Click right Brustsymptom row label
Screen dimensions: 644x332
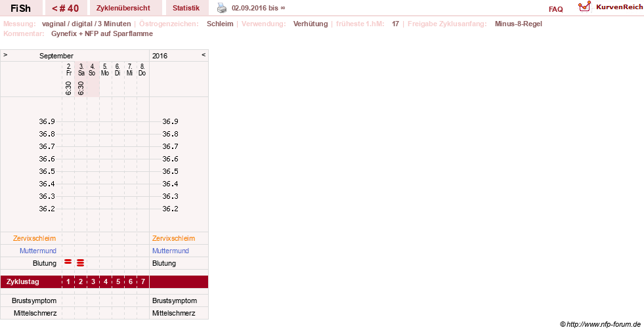[175, 301]
